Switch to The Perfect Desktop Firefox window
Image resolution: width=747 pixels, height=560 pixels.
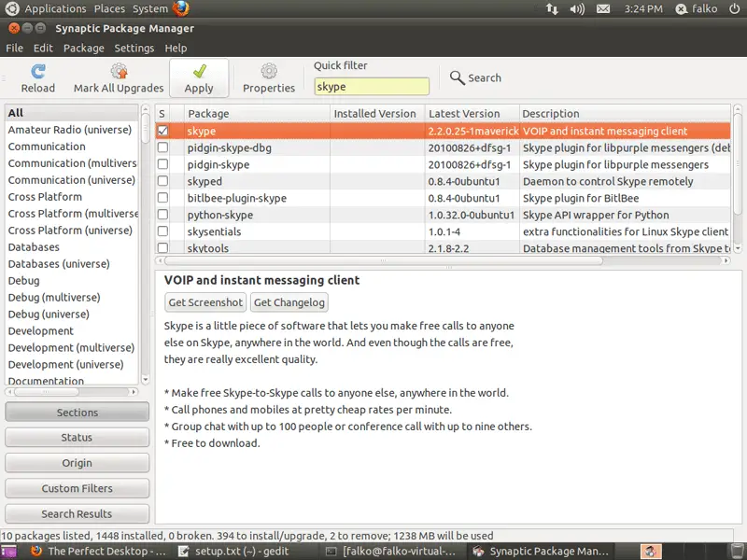[x=99, y=552]
